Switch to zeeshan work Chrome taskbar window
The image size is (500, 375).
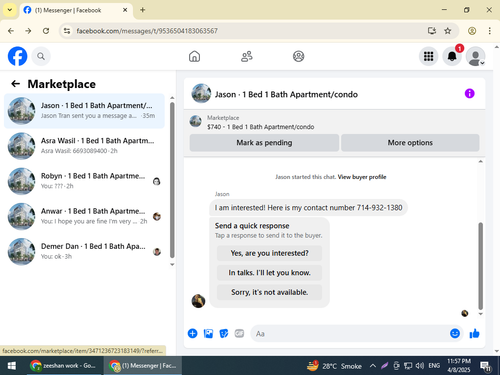pyautogui.click(x=63, y=366)
